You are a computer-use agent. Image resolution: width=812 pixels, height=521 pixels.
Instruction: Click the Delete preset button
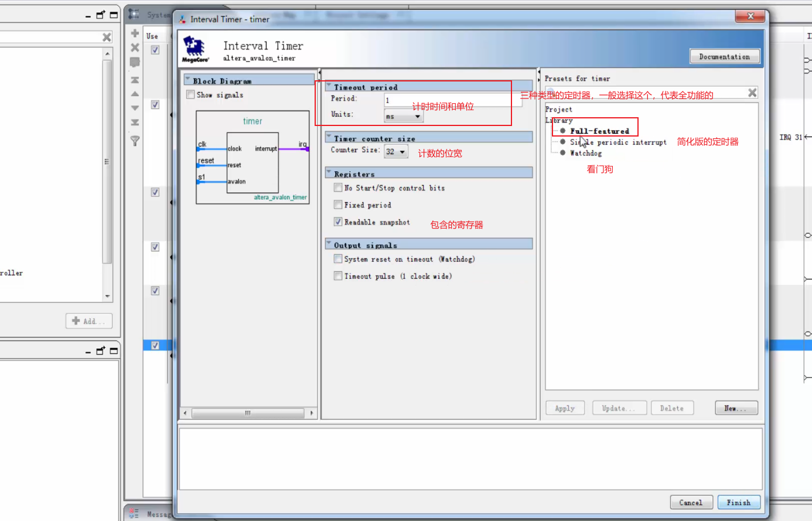(x=672, y=408)
